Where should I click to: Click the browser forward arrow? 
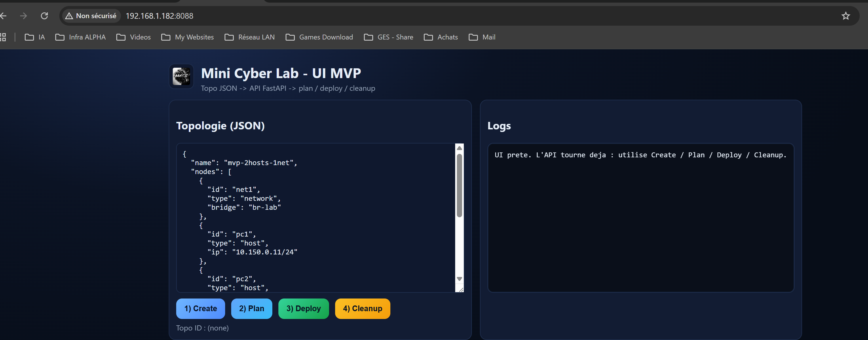23,16
